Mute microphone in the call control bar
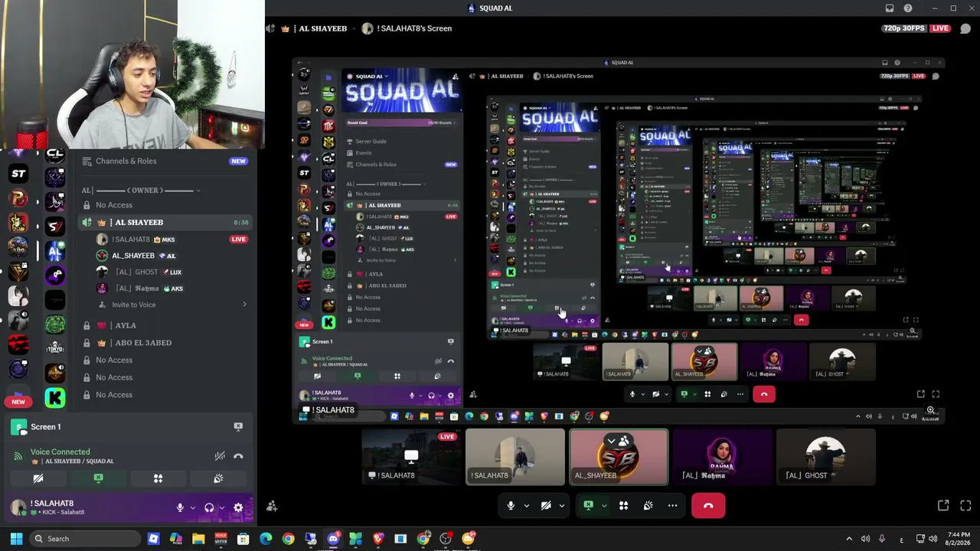The image size is (980, 551). pyautogui.click(x=511, y=506)
